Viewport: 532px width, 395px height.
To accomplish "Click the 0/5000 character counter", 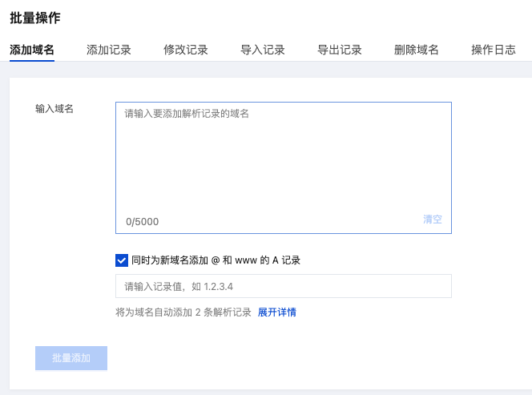I will tap(142, 221).
